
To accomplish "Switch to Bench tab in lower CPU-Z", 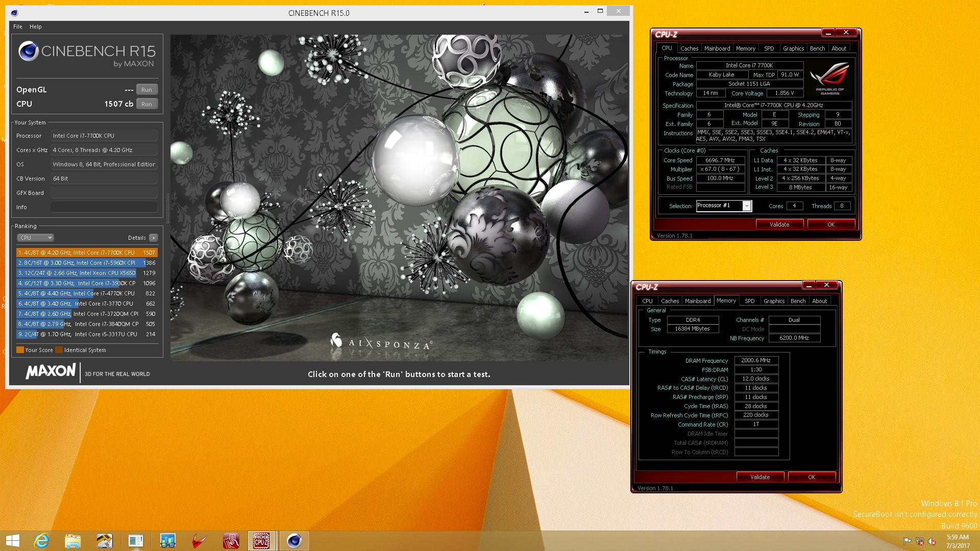I will pos(798,301).
